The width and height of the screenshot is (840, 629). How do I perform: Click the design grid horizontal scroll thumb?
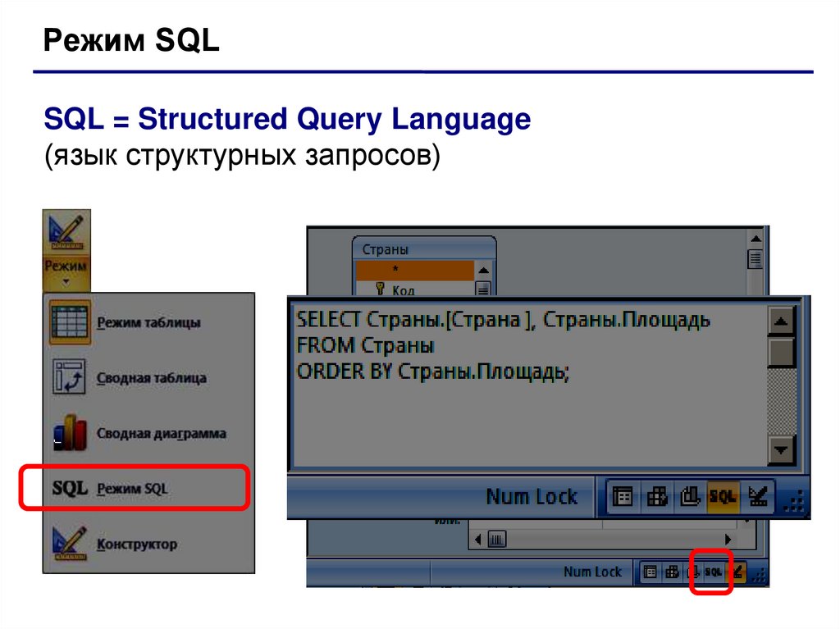pyautogui.click(x=496, y=539)
